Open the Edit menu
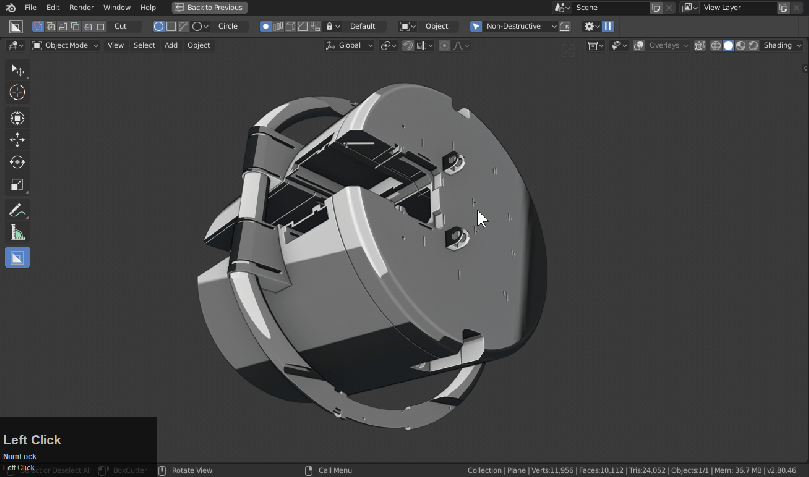Image resolution: width=809 pixels, height=477 pixels. coord(52,7)
